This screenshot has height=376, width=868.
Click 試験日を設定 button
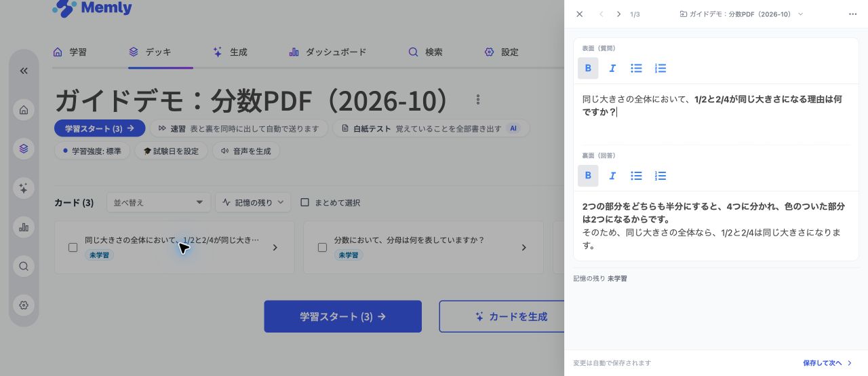point(171,151)
